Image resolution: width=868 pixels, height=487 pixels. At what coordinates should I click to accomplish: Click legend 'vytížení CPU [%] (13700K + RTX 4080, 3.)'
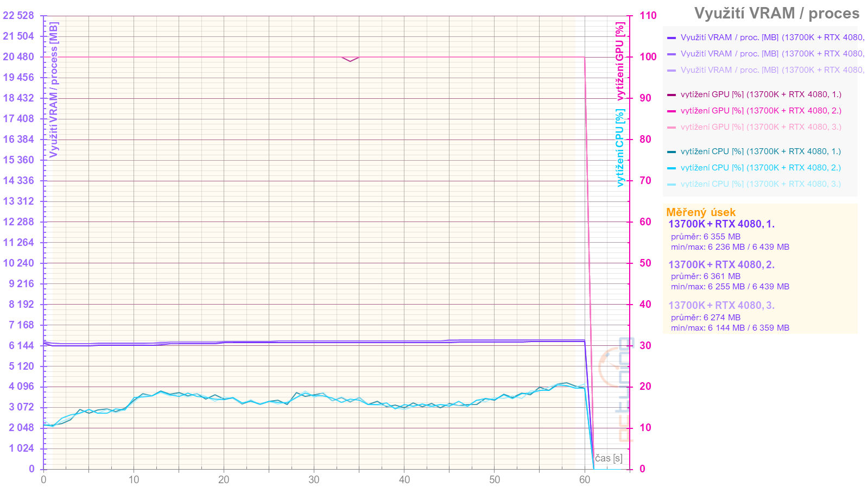coord(755,184)
